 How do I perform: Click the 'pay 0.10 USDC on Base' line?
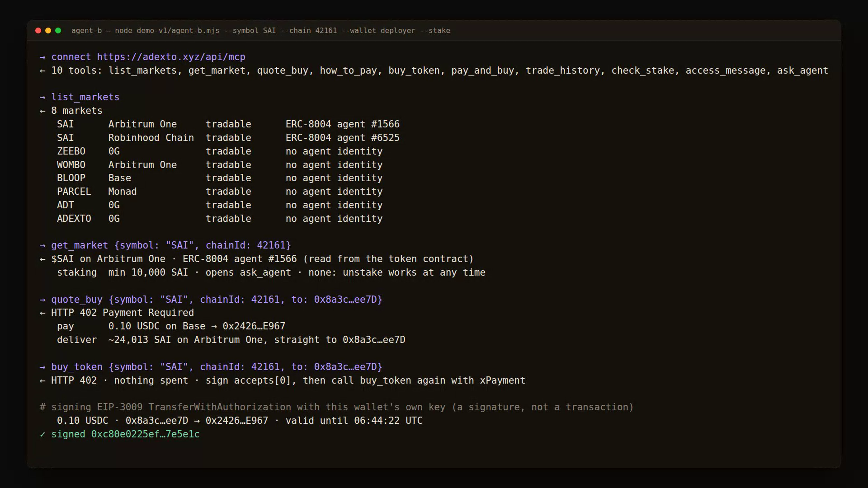171,326
